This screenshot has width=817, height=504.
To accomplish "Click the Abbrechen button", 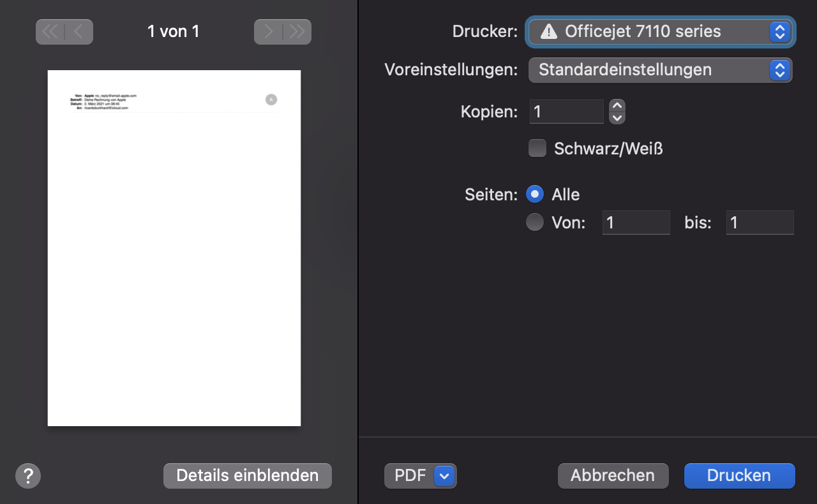I will (613, 475).
